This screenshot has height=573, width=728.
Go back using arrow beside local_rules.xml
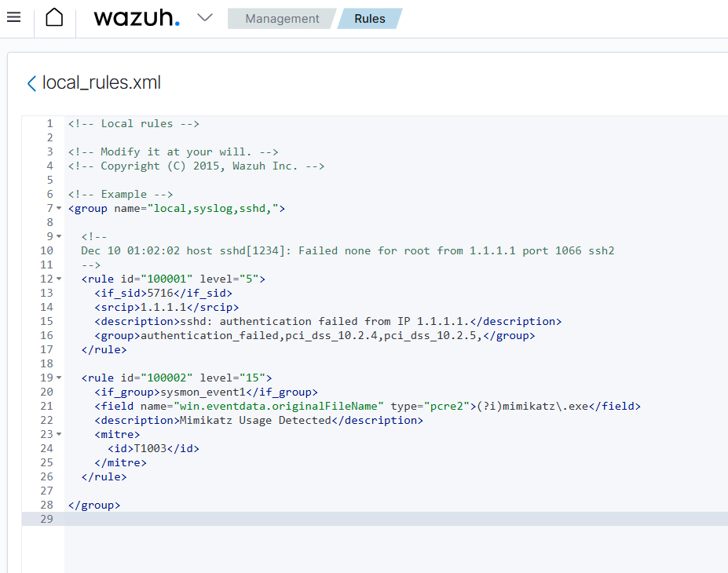(x=31, y=83)
